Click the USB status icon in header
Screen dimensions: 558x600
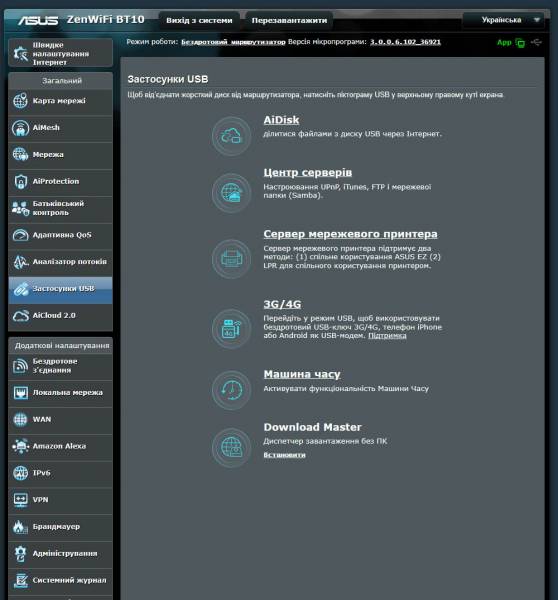[x=536, y=42]
